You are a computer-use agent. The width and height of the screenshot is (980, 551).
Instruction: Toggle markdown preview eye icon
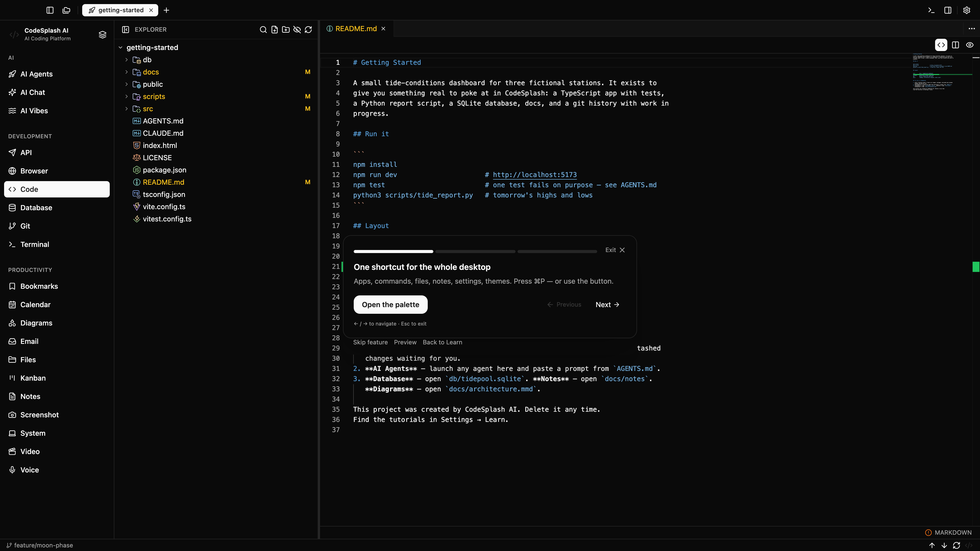pos(970,45)
